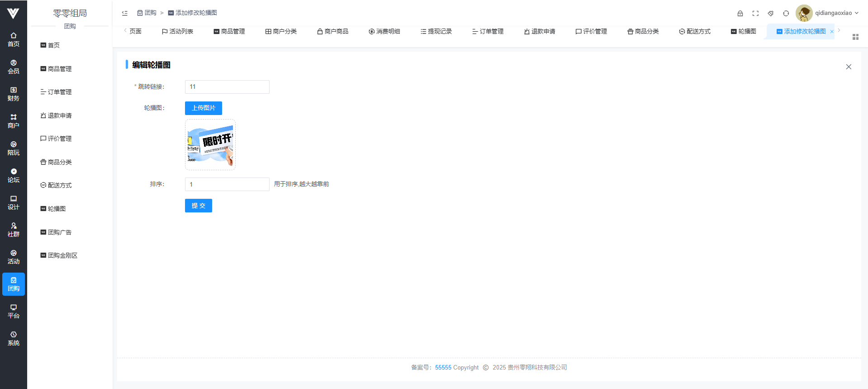Select 团购广告 in the side menu
This screenshot has height=389, width=868.
(59, 232)
